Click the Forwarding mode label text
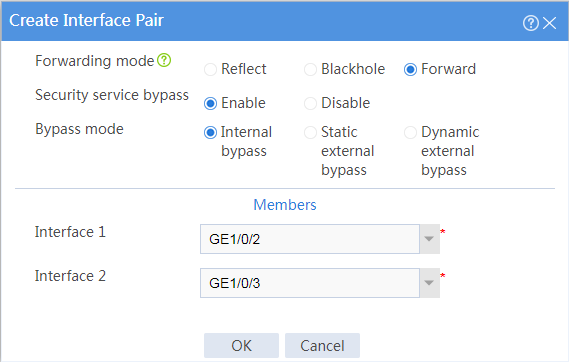 tap(95, 61)
